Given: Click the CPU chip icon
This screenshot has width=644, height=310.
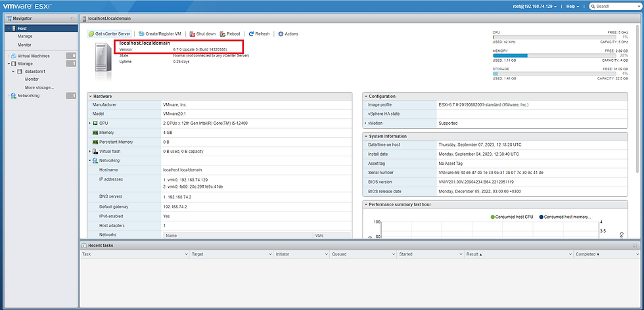Looking at the screenshot, I should tap(95, 123).
